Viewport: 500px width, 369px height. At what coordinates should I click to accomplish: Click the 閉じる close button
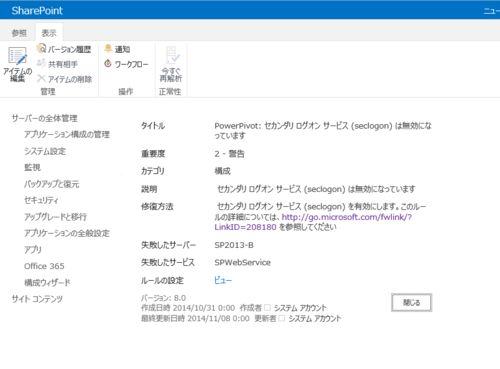(412, 303)
